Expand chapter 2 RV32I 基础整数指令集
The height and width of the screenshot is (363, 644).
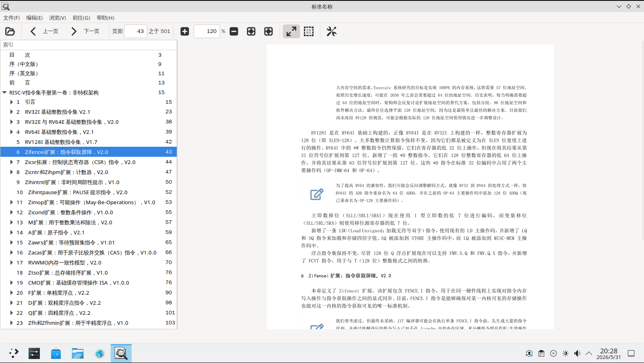[12, 112]
